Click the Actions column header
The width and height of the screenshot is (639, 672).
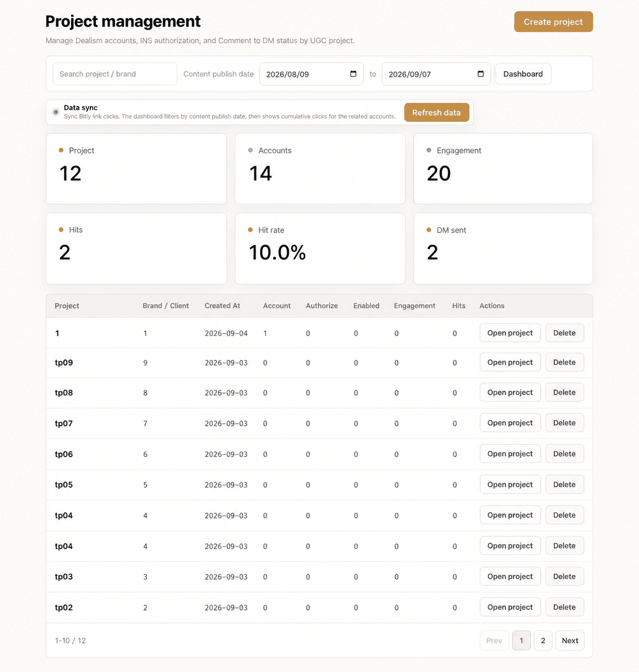tap(492, 306)
